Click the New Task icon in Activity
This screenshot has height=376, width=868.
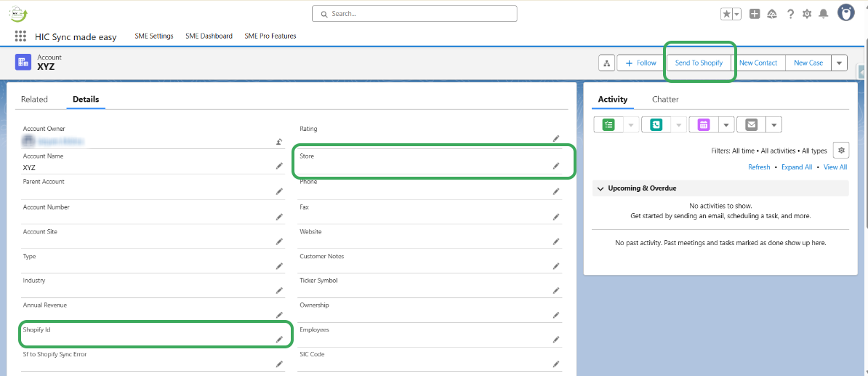tap(608, 124)
